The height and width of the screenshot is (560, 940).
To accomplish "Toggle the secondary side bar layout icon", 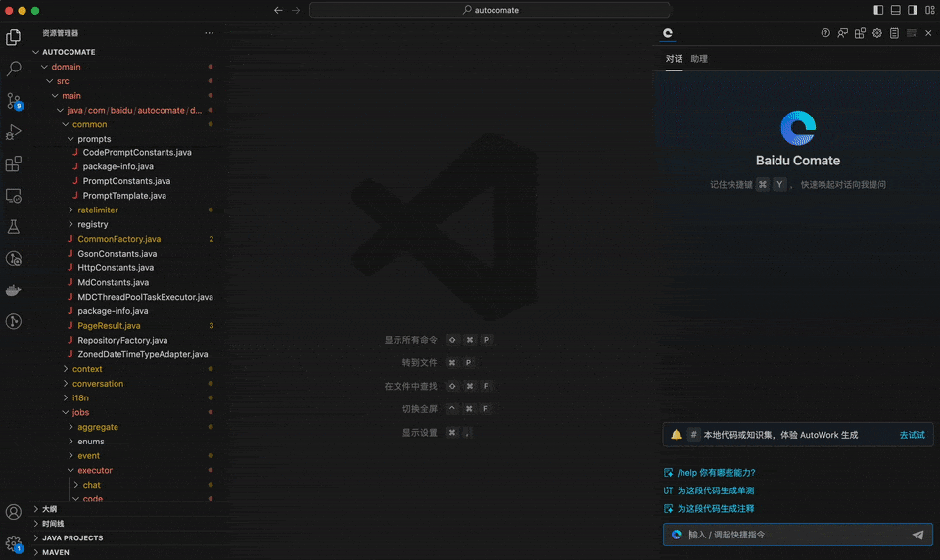I will coord(913,10).
